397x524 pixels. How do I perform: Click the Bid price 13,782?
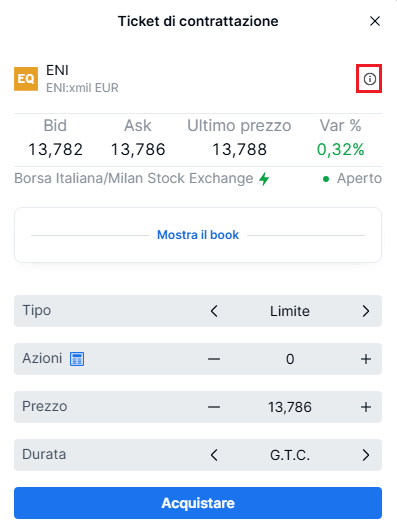[x=55, y=149]
